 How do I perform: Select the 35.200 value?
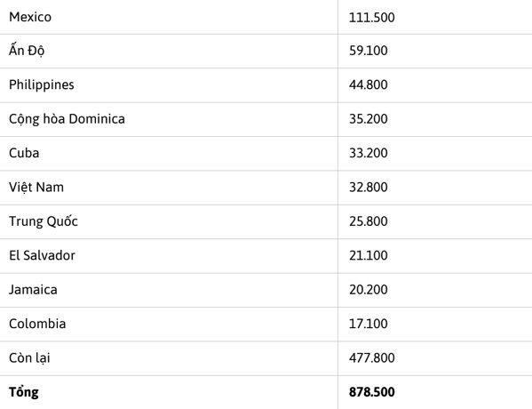click(x=369, y=119)
